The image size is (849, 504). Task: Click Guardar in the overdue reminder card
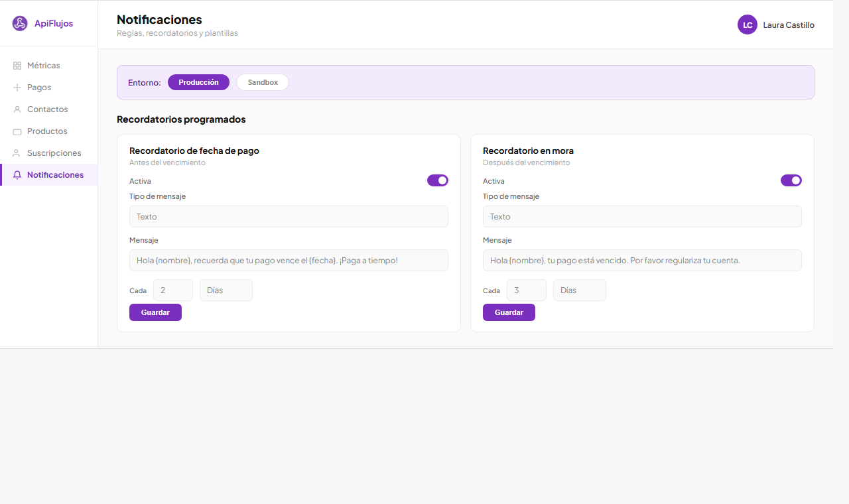point(509,312)
